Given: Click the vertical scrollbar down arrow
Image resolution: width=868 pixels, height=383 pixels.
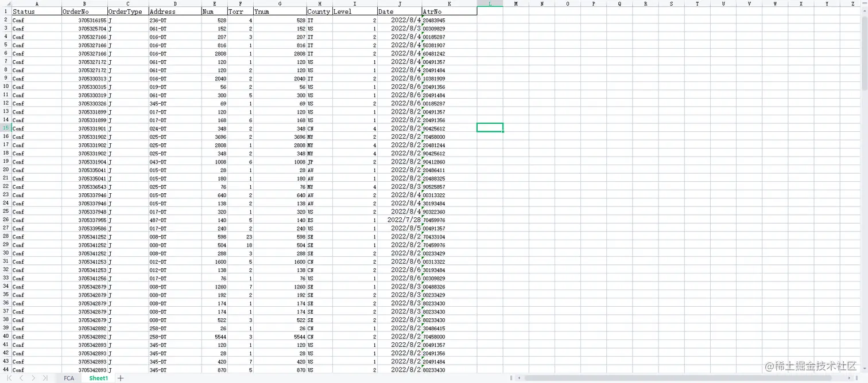Looking at the screenshot, I should [x=865, y=368].
